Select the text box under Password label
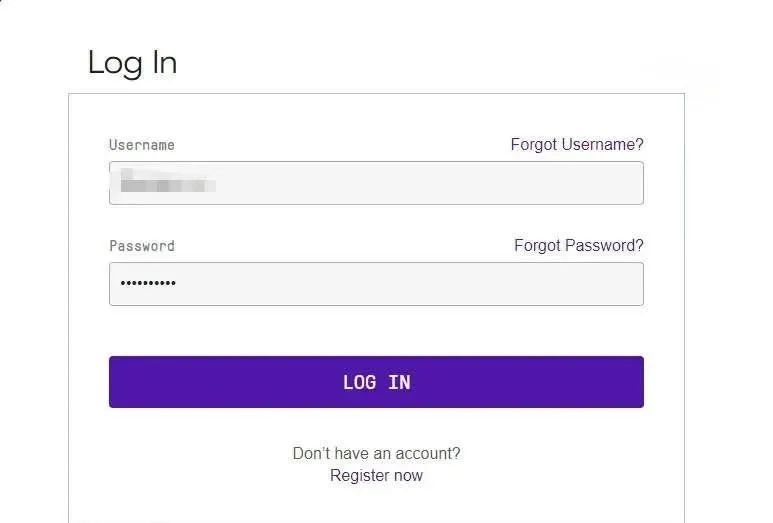Image resolution: width=773 pixels, height=523 pixels. (375, 284)
